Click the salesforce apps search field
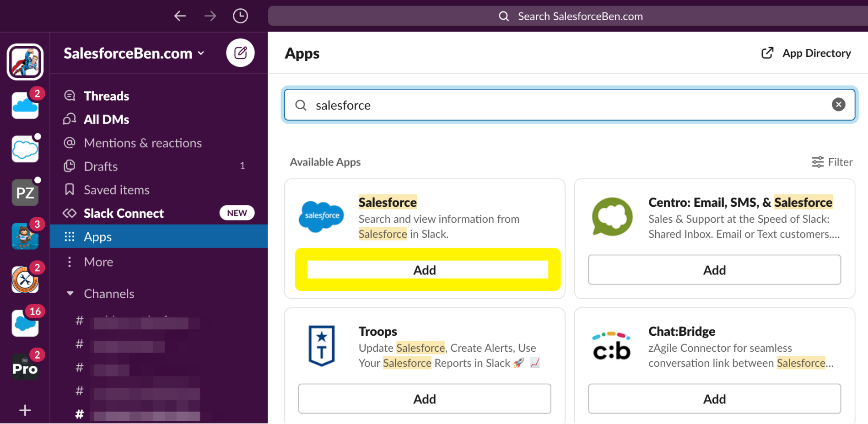The image size is (868, 424). click(x=569, y=105)
